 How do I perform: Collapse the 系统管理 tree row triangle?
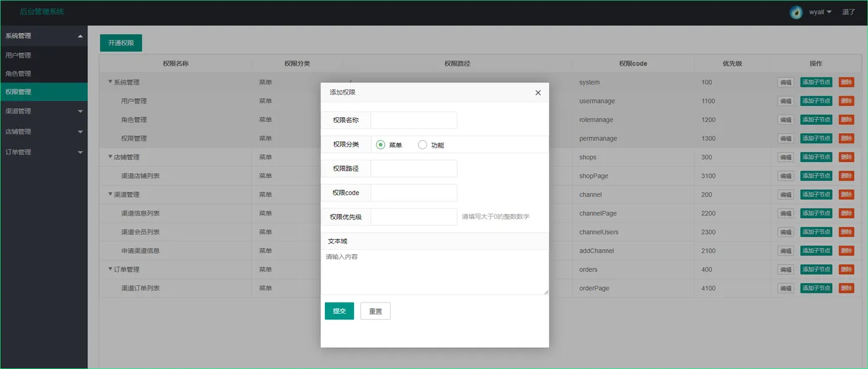[x=110, y=82]
